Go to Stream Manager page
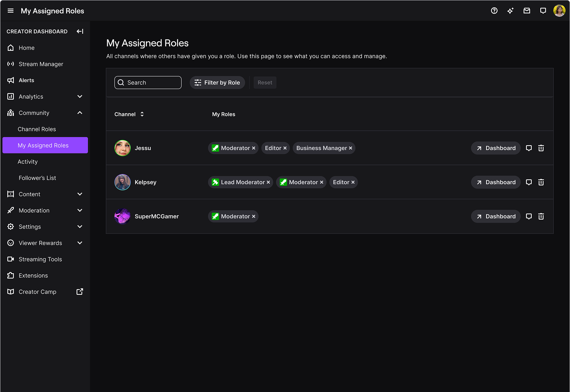 [41, 64]
